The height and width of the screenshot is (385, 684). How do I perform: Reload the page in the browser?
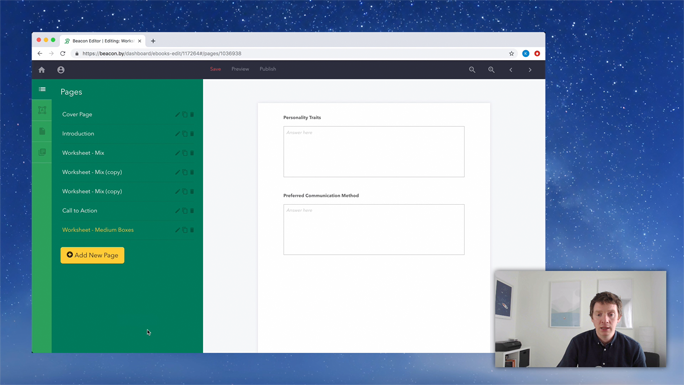[x=63, y=53]
